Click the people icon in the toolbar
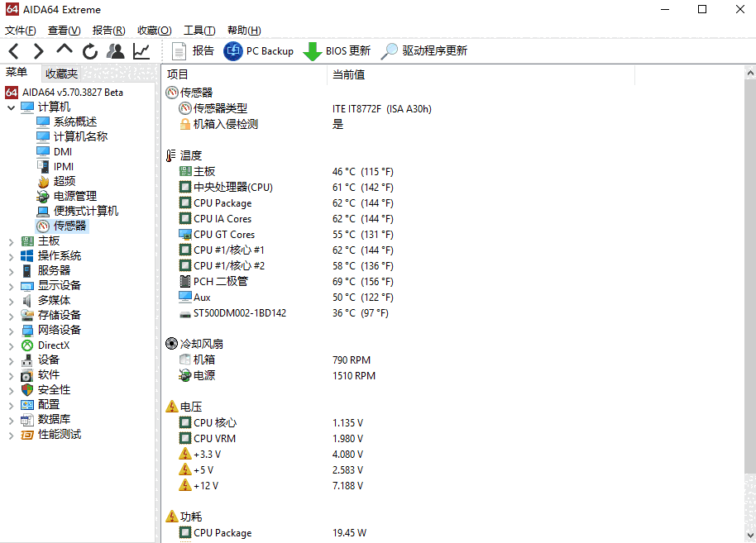Viewport: 756px width, 543px height. 117,50
